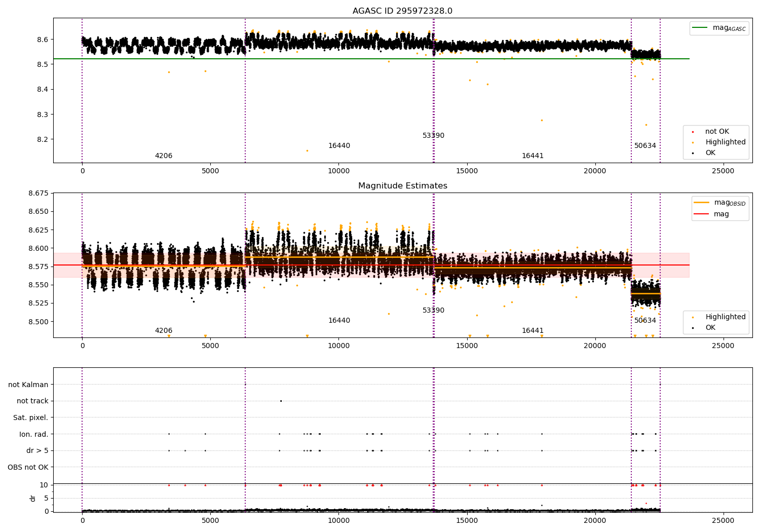The image size is (760, 532).
Task: Click the green line swatch in mag AGASC legend
Action: [x=701, y=28]
